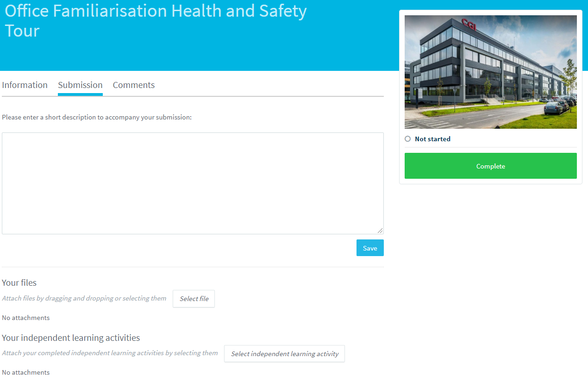Grab the description box resize handle

click(380, 231)
